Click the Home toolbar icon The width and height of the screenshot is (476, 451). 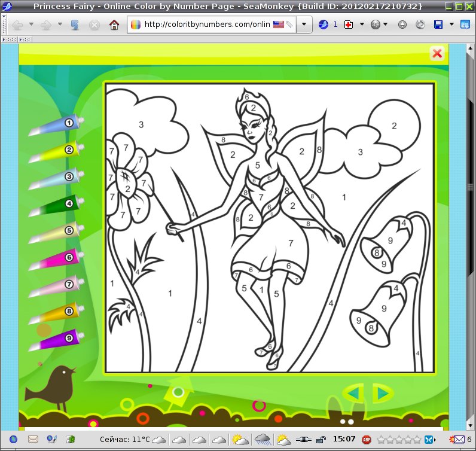[114, 25]
